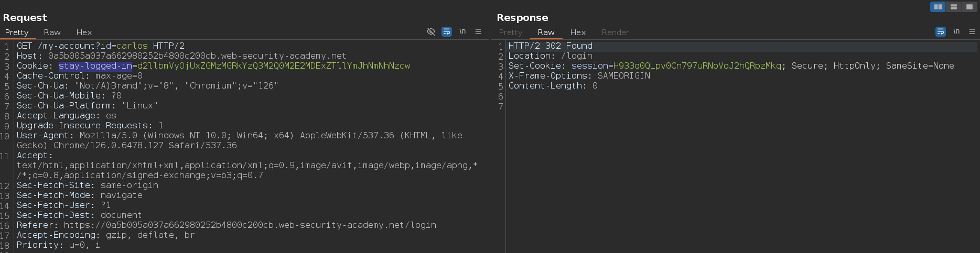
Task: Switch to combined tabbed layout view
Action: coord(969,7)
